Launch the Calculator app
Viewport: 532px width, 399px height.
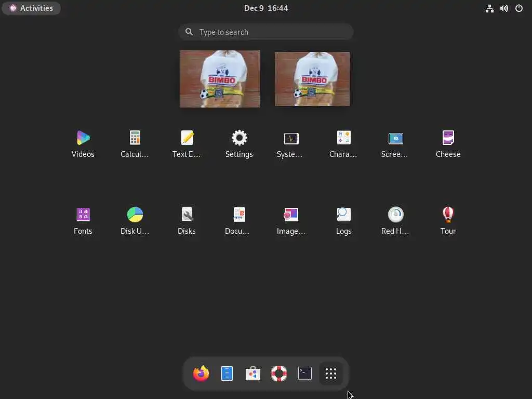click(135, 144)
